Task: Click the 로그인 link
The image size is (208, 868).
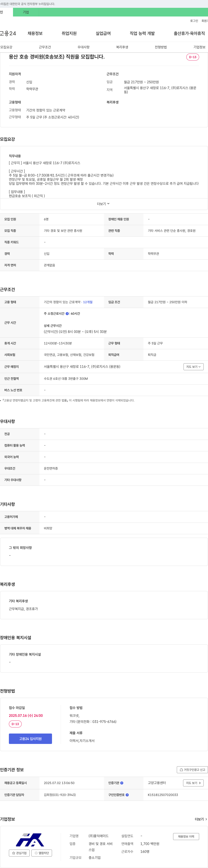Action: coord(194,21)
